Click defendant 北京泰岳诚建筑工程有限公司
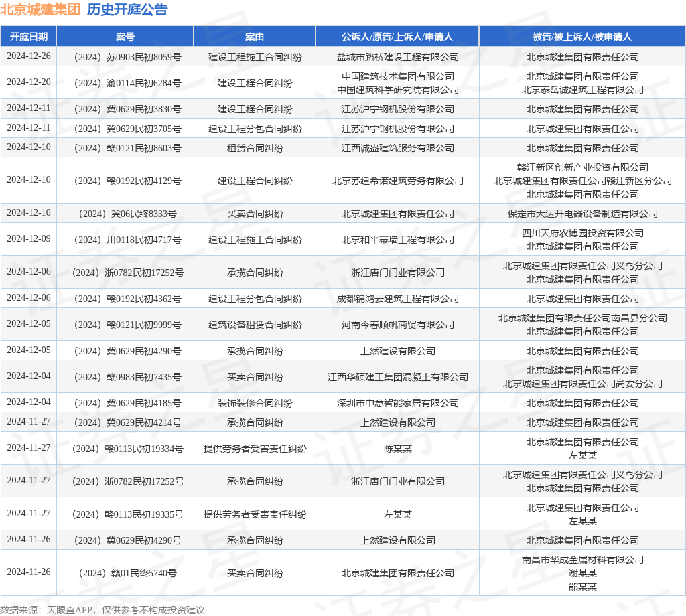The image size is (686, 616). click(582, 90)
